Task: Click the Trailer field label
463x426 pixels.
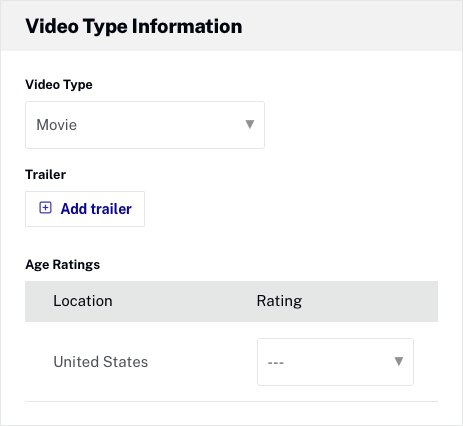Action: point(46,174)
